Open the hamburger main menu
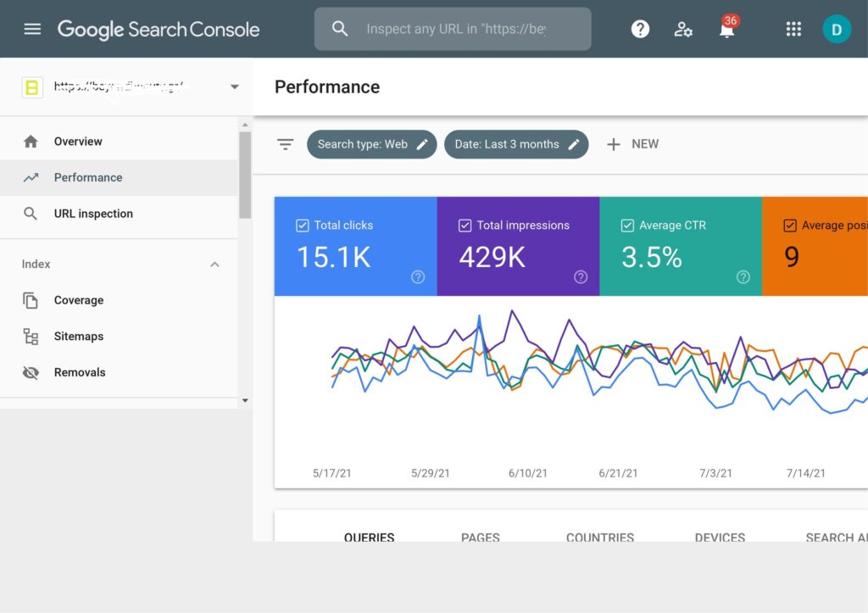Viewport: 868px width, 613px height. [32, 29]
